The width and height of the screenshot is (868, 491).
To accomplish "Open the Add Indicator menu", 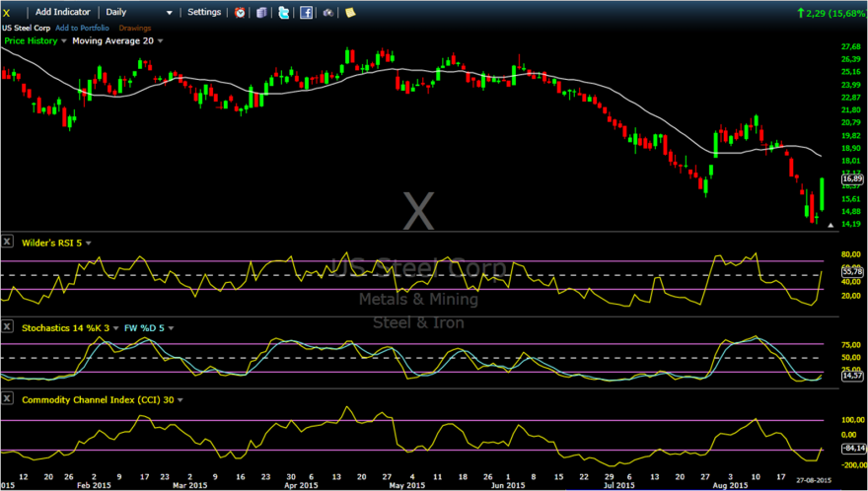I will [x=63, y=12].
